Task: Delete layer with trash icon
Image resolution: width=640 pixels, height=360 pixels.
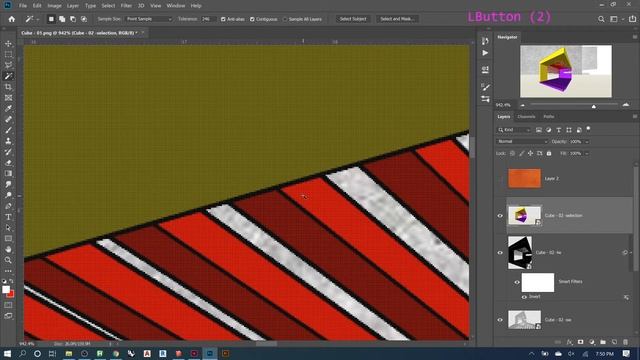Action: pyautogui.click(x=626, y=342)
